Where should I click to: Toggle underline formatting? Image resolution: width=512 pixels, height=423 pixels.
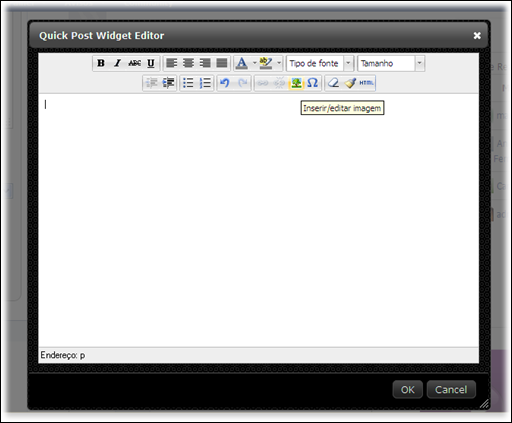pos(151,63)
